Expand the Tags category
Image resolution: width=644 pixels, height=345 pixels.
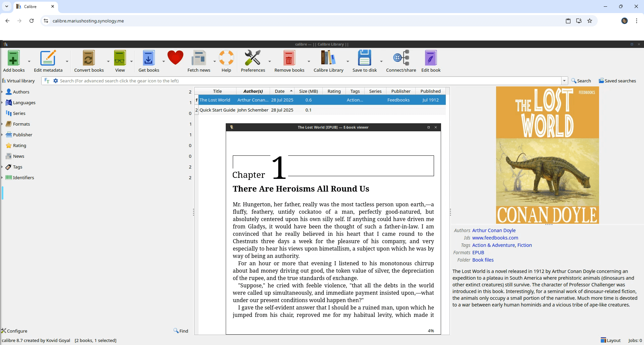[x=2, y=167]
